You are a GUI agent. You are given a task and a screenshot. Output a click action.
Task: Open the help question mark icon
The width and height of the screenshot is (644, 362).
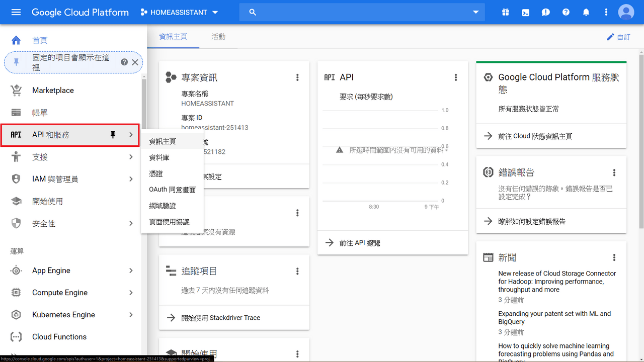pos(566,12)
